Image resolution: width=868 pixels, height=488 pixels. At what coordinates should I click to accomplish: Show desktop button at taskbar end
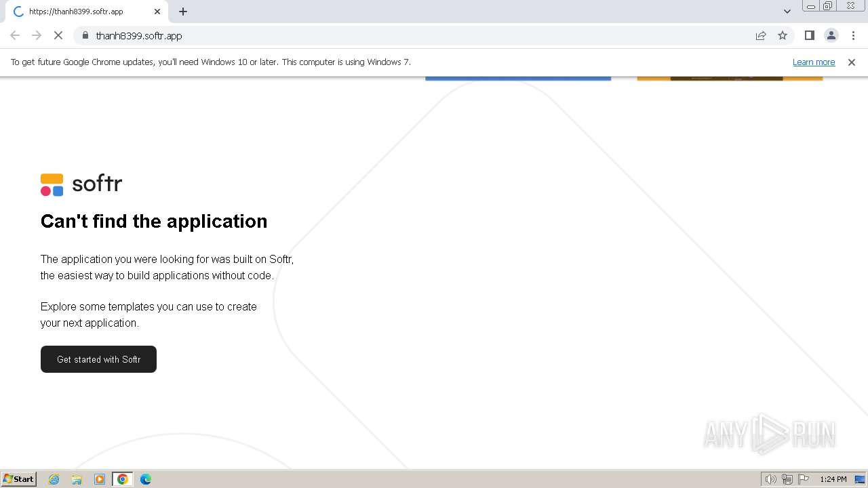[860, 479]
